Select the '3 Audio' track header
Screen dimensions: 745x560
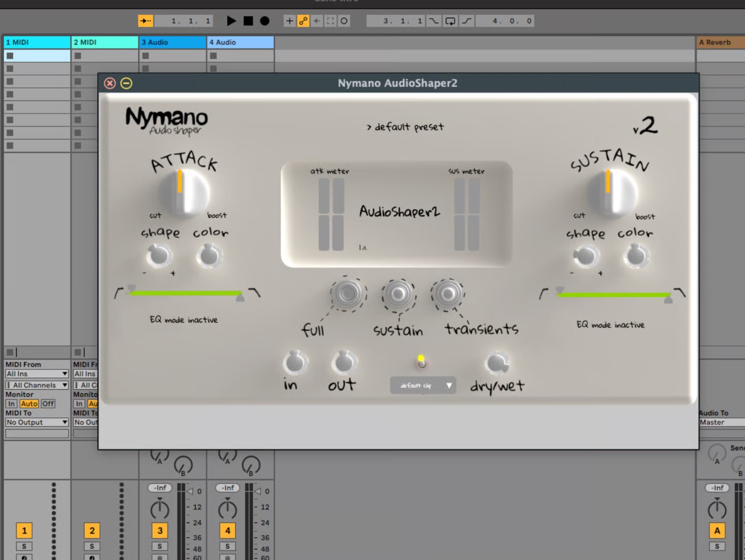pos(172,42)
